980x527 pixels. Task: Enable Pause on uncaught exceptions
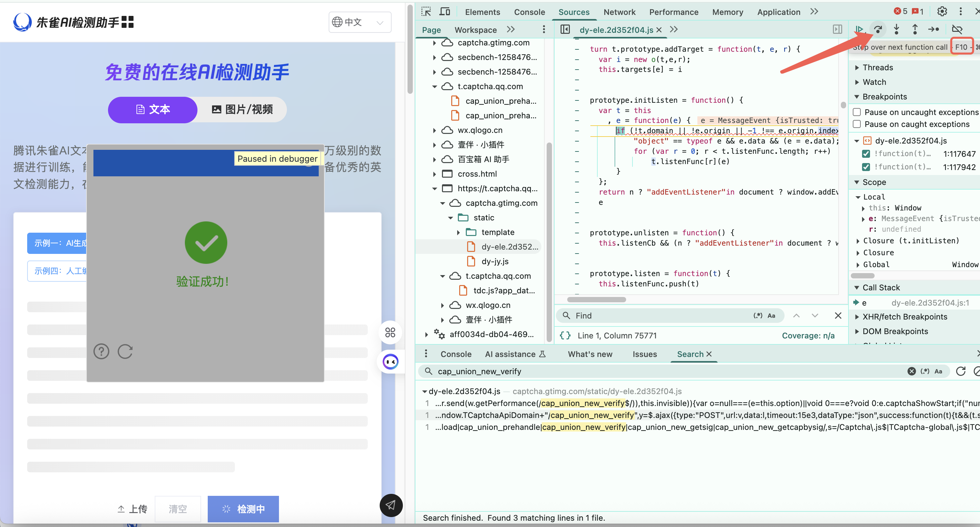coord(857,112)
